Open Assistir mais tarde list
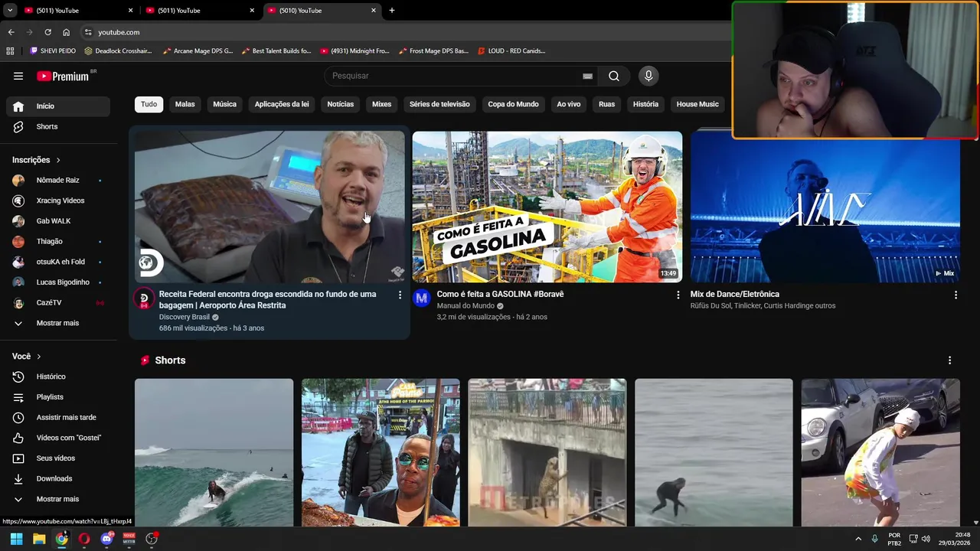The image size is (980, 551). [58, 418]
